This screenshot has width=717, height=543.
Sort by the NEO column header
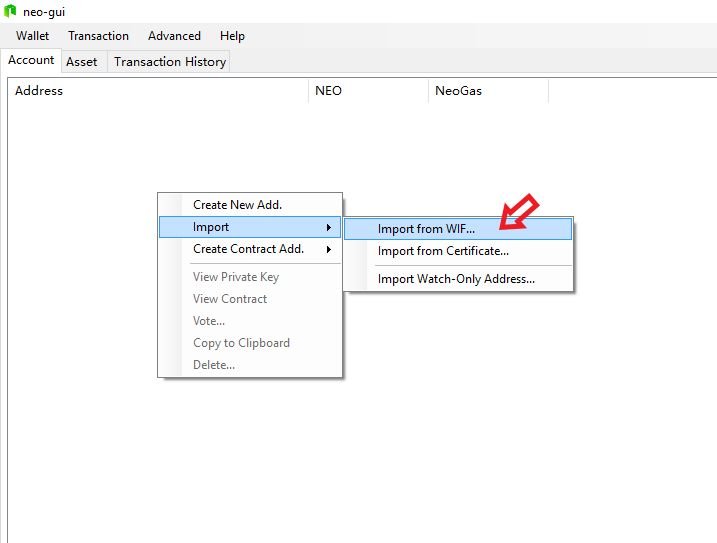[x=368, y=91]
